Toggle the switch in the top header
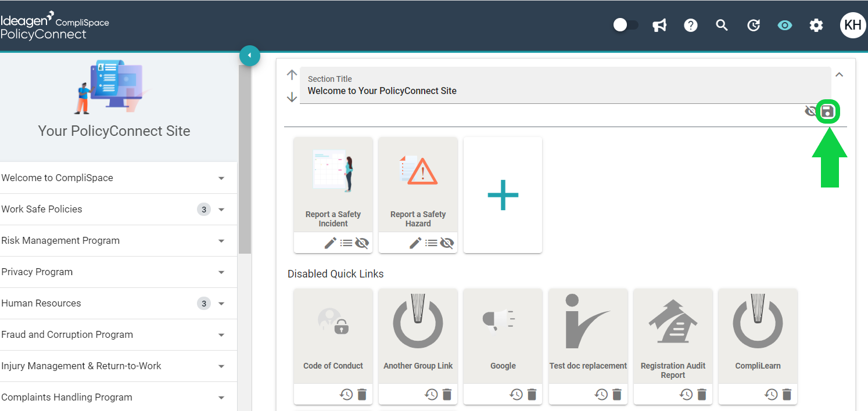 [x=626, y=25]
